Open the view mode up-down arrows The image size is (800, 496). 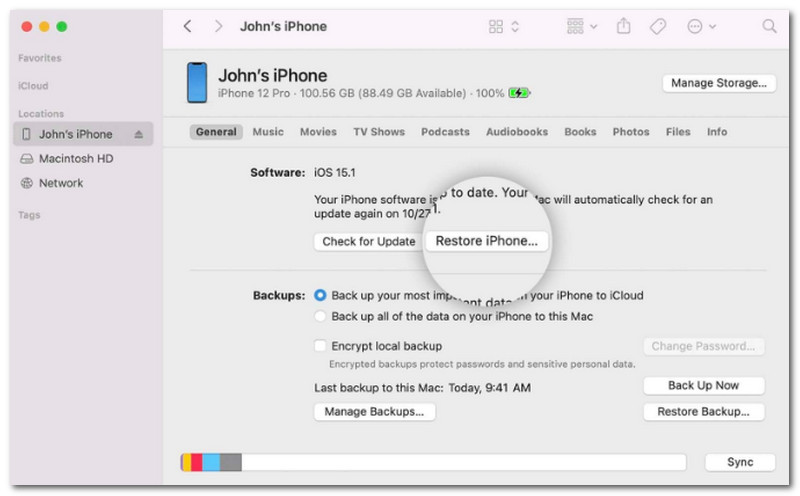(515, 27)
